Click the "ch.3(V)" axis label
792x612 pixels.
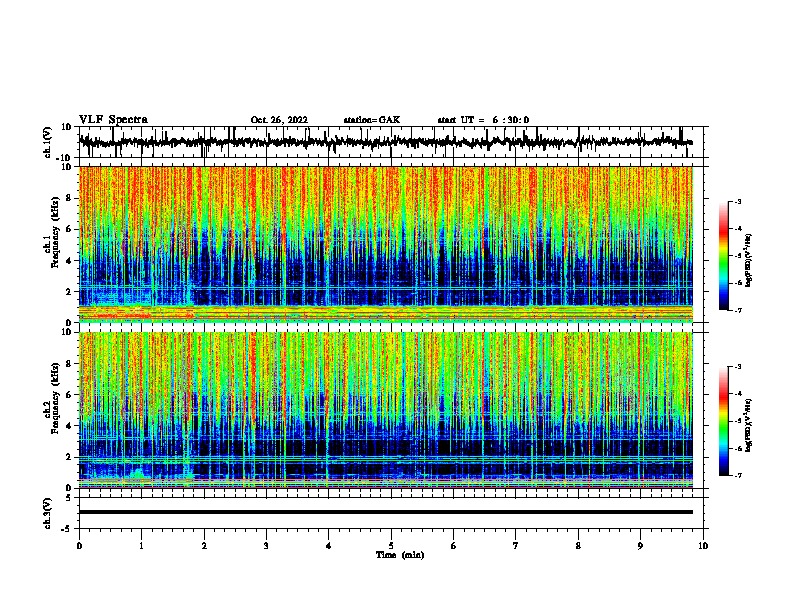(48, 513)
